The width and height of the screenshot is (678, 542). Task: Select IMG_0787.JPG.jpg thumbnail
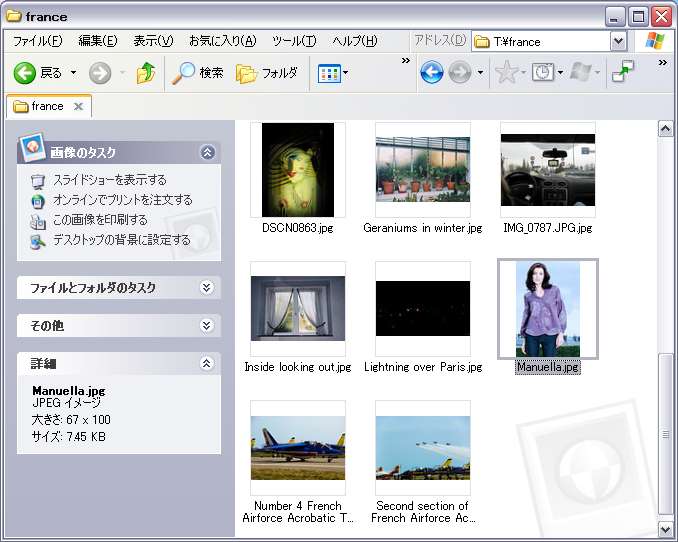[548, 170]
